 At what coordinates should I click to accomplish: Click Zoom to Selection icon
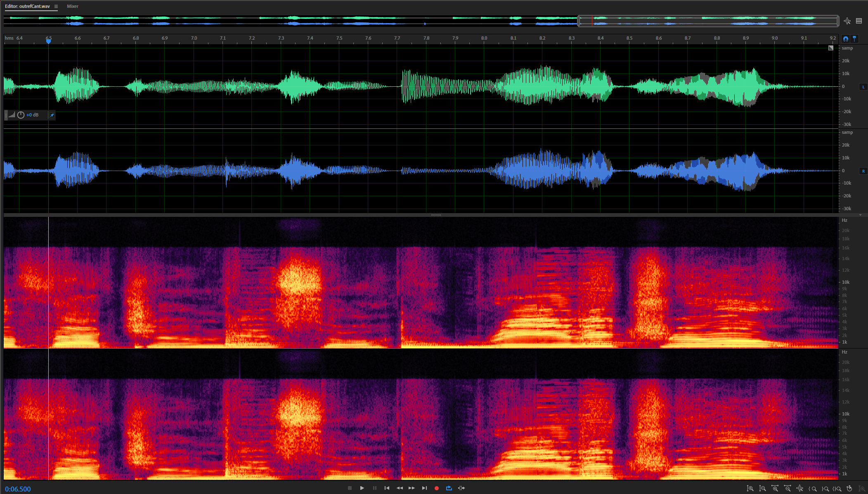tap(837, 489)
